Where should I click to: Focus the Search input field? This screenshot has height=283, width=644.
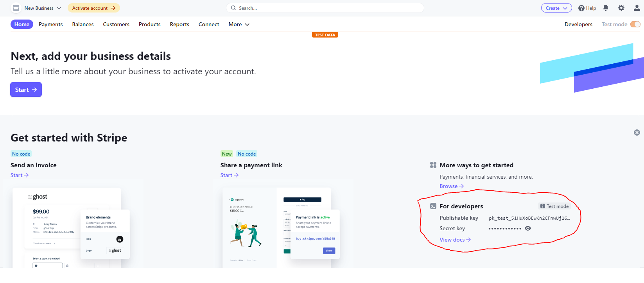tap(325, 8)
